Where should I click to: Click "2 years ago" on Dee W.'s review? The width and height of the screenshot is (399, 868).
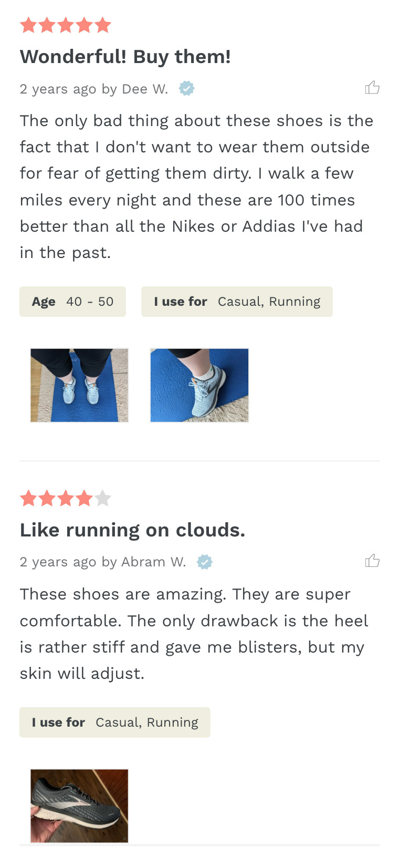tap(58, 89)
